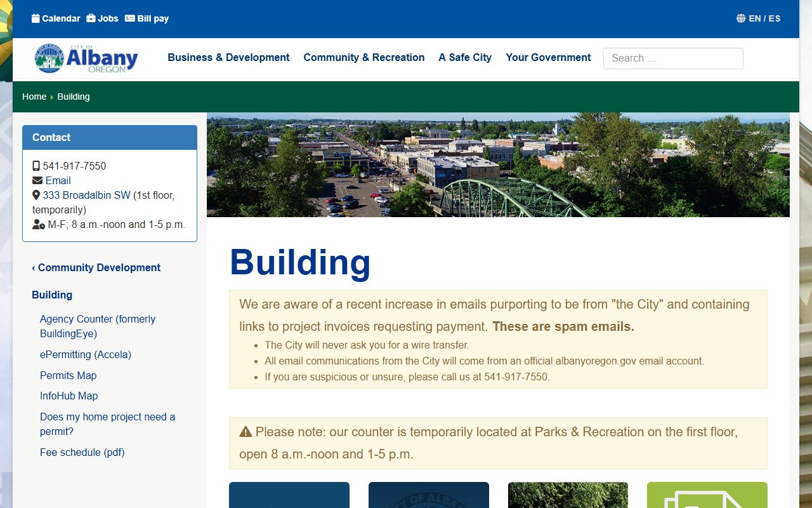Click the envelope icon beside Email
The height and width of the screenshot is (508, 812).
pos(37,180)
